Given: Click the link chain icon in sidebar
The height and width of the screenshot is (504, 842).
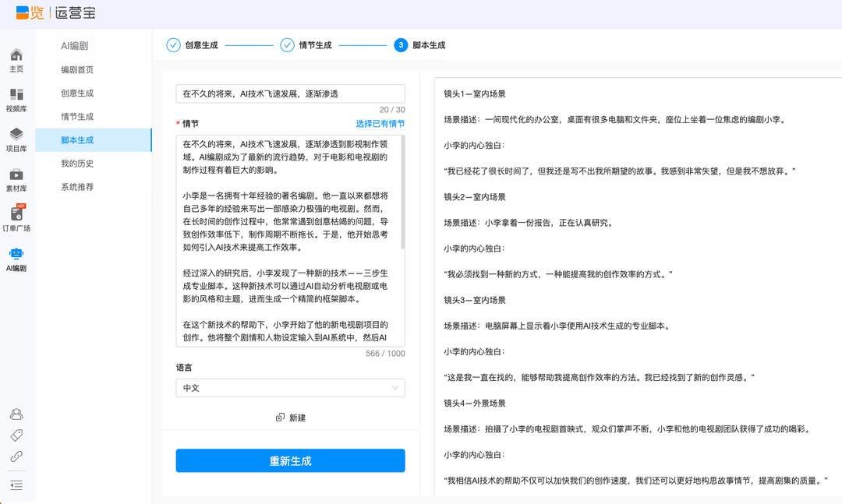Looking at the screenshot, I should tap(16, 456).
